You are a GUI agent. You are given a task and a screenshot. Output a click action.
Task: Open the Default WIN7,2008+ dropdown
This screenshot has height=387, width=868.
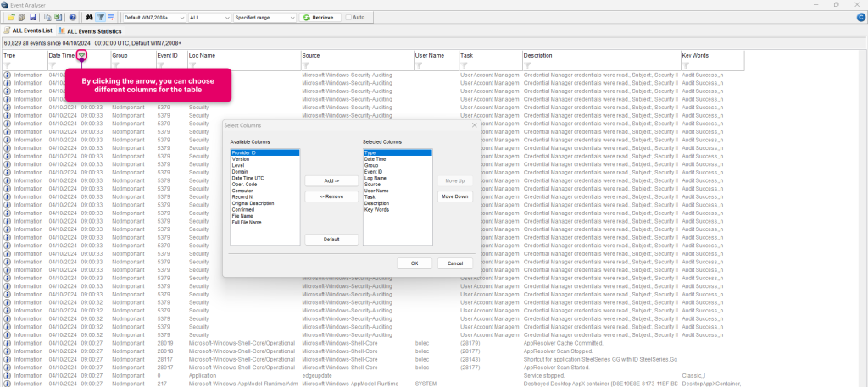pyautogui.click(x=154, y=18)
